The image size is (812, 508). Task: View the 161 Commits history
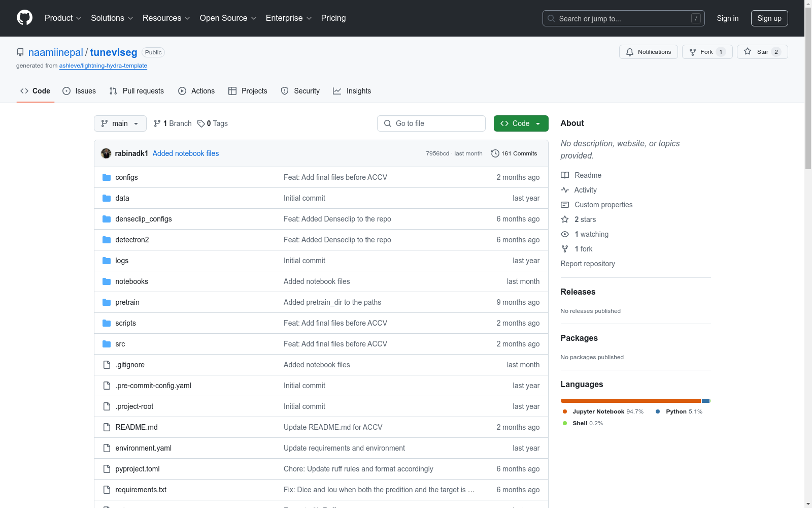click(x=514, y=153)
